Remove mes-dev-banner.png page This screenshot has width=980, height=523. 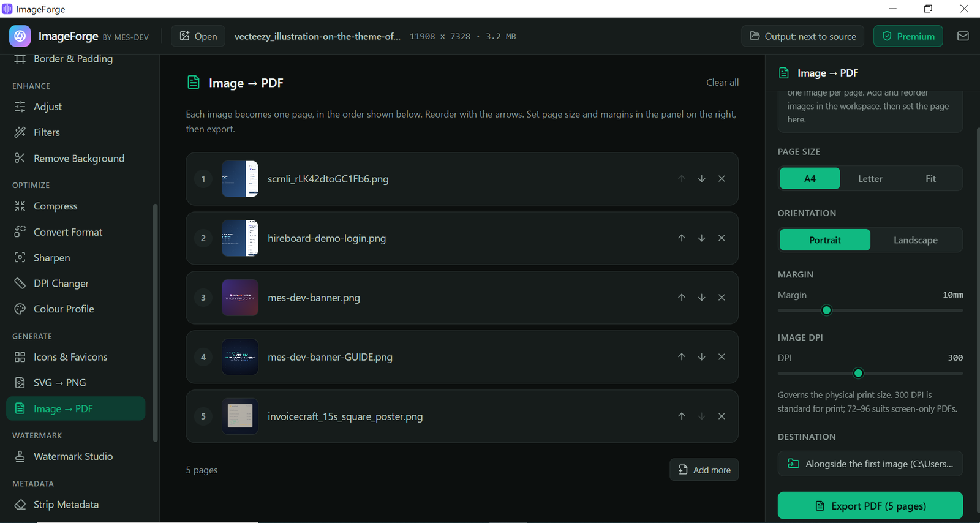722,298
